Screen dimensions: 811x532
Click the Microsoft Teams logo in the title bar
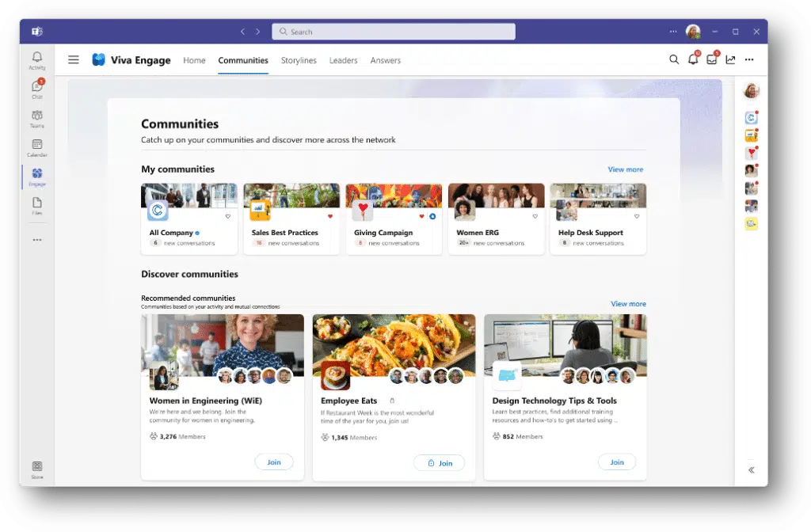pyautogui.click(x=37, y=32)
